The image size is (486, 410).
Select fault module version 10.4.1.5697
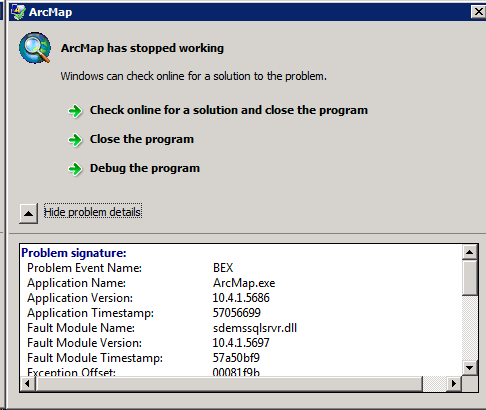(x=241, y=343)
